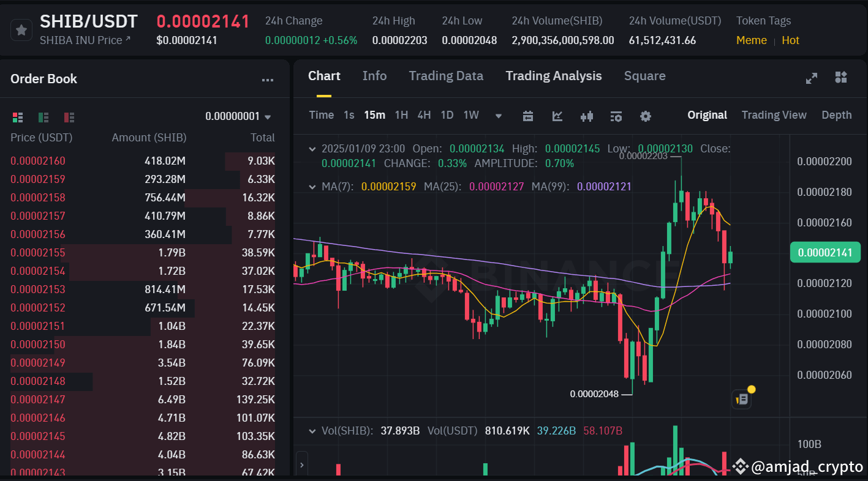Show sell orders only view

coord(69,117)
